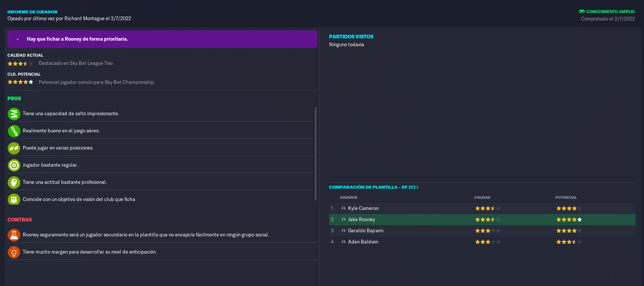Image resolution: width=644 pixels, height=286 pixels.
Task: Click 'Coincide con un objetivo de visión' text
Action: [79, 199]
